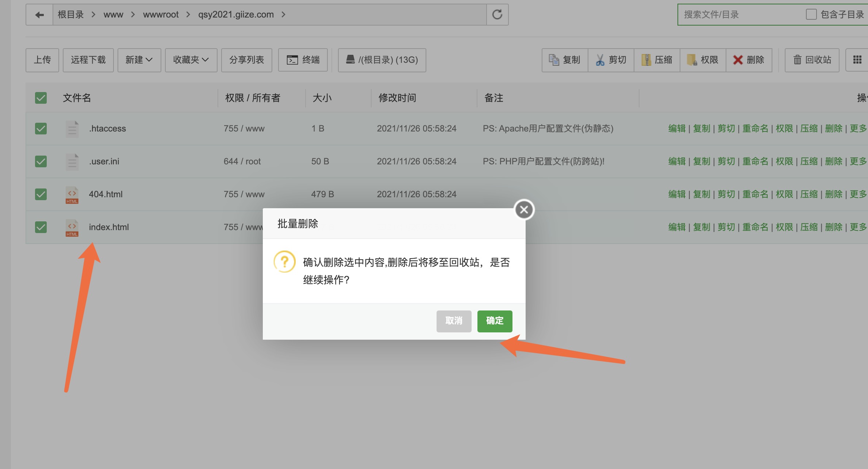Open the recycle bin
Image resolution: width=868 pixels, height=469 pixels.
pyautogui.click(x=812, y=60)
